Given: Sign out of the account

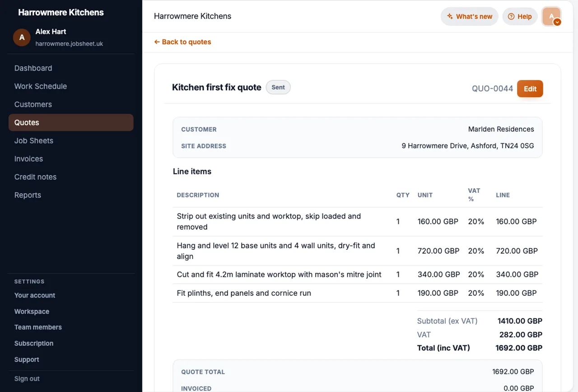Looking at the screenshot, I should coord(27,379).
